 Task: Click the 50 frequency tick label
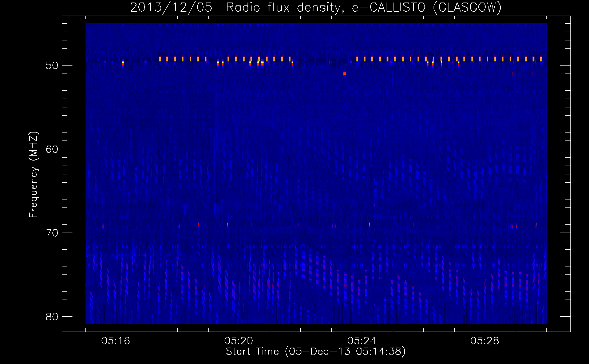[52, 66]
